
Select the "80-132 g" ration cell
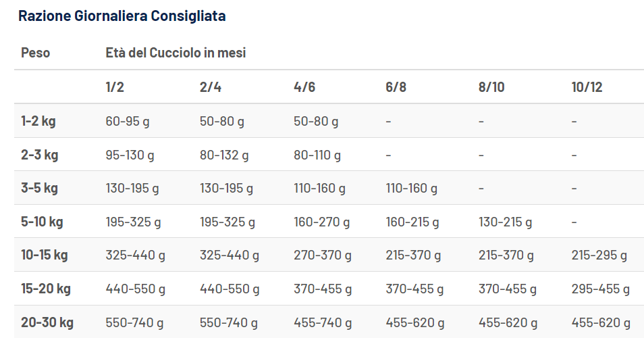click(x=224, y=155)
